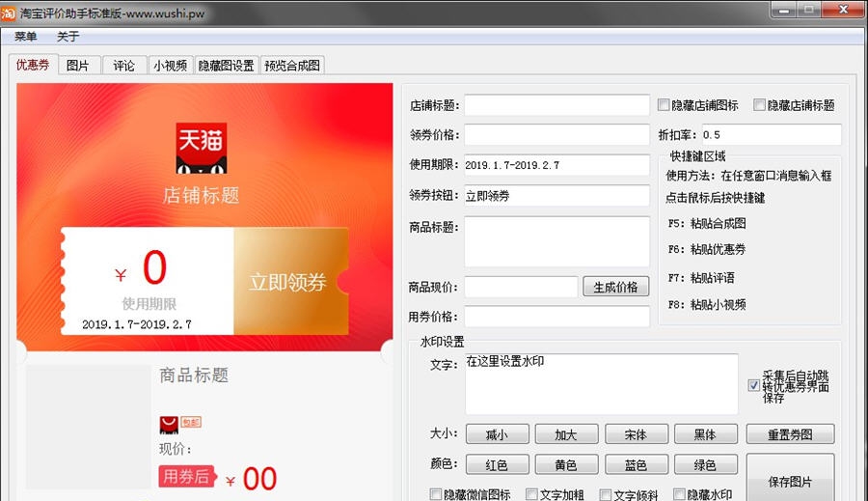This screenshot has height=501, width=868.
Task: Switch to the 优惠券 tab
Action: click(x=33, y=65)
